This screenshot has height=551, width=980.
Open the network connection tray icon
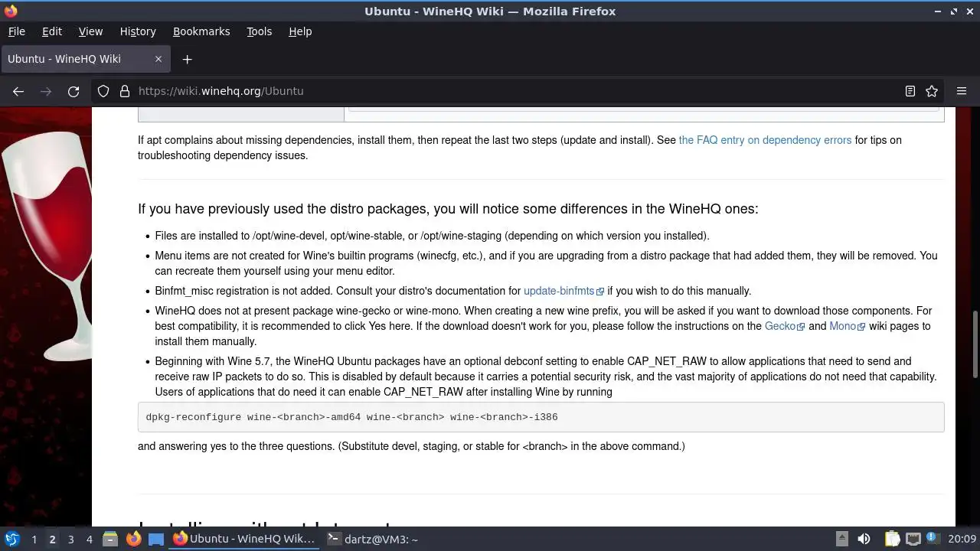pos(913,539)
